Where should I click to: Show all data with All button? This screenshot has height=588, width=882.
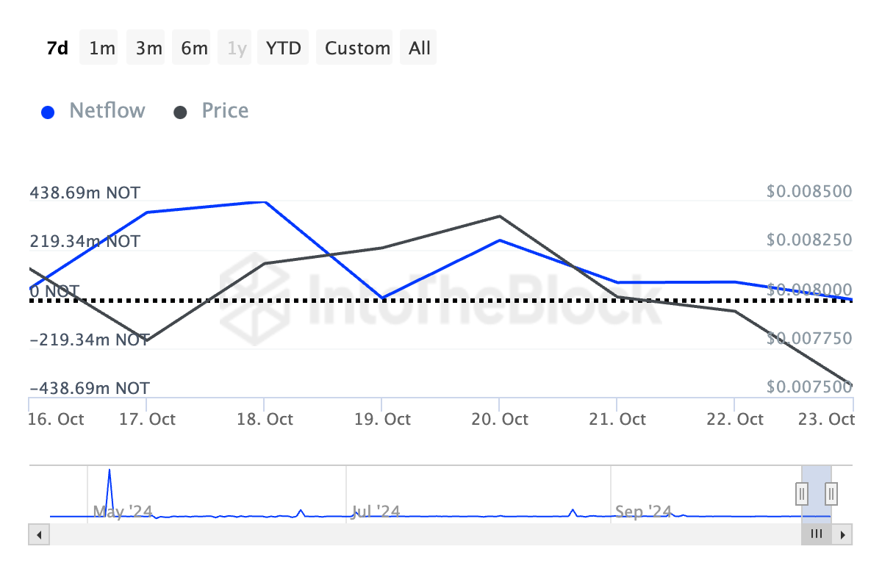pos(420,49)
